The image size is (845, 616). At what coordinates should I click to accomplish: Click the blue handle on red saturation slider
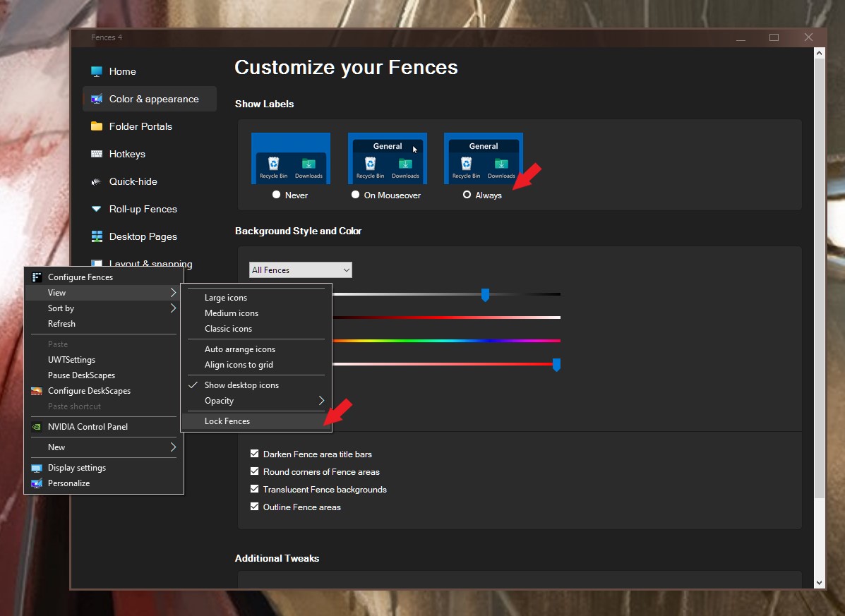click(557, 365)
